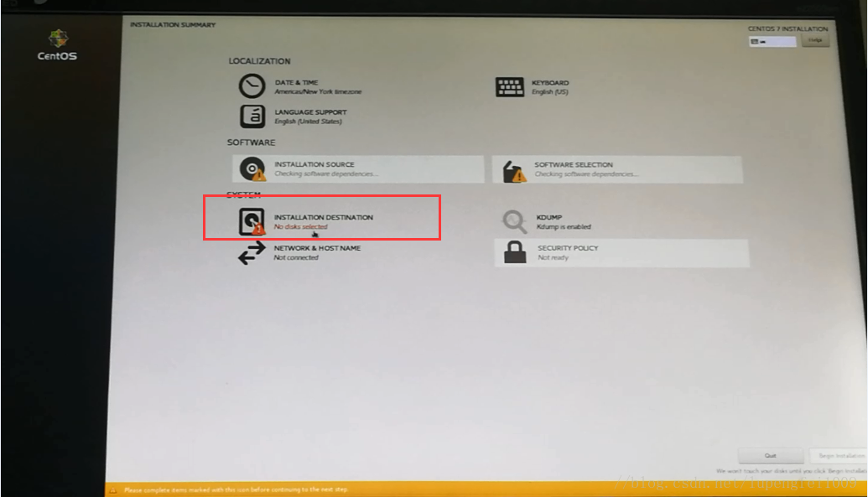Screen dimensions: 868x497
Task: Click the CentOS logo in the sidebar
Action: pyautogui.click(x=57, y=44)
